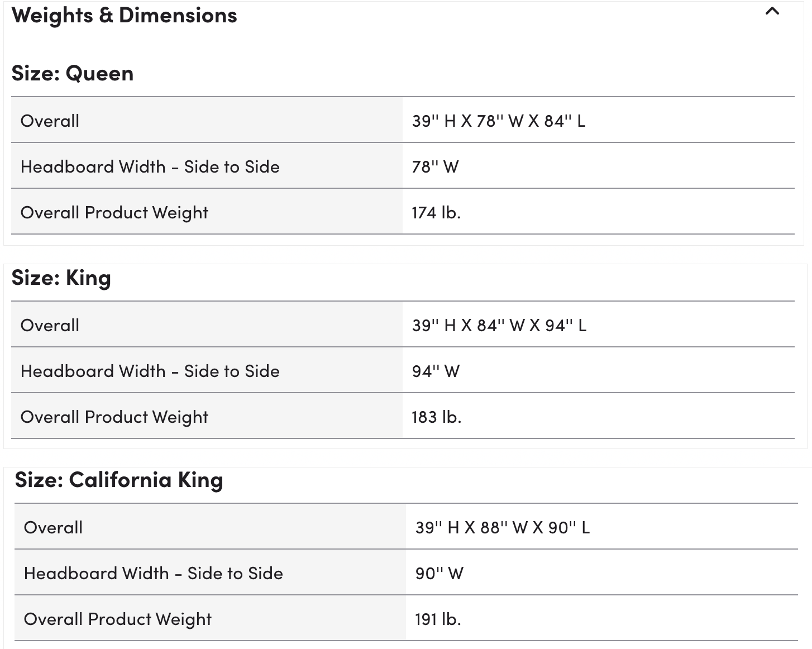Click the Queen headboard width value 78" W
The height and width of the screenshot is (649, 812).
[x=435, y=167]
